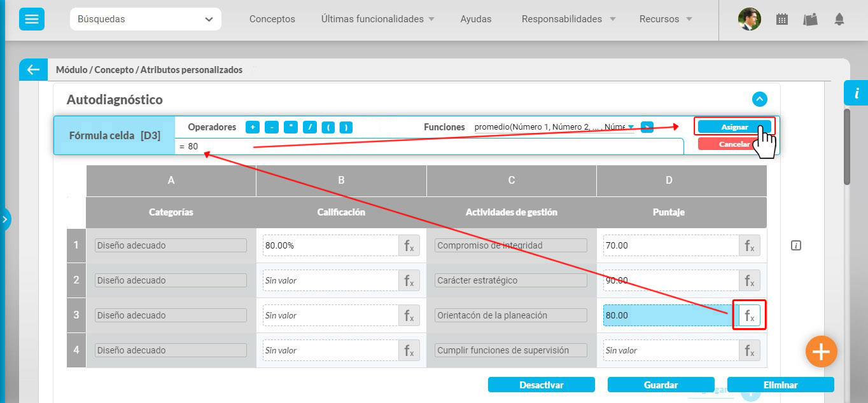
Task: Open formula editor for cell D3
Action: (749, 315)
